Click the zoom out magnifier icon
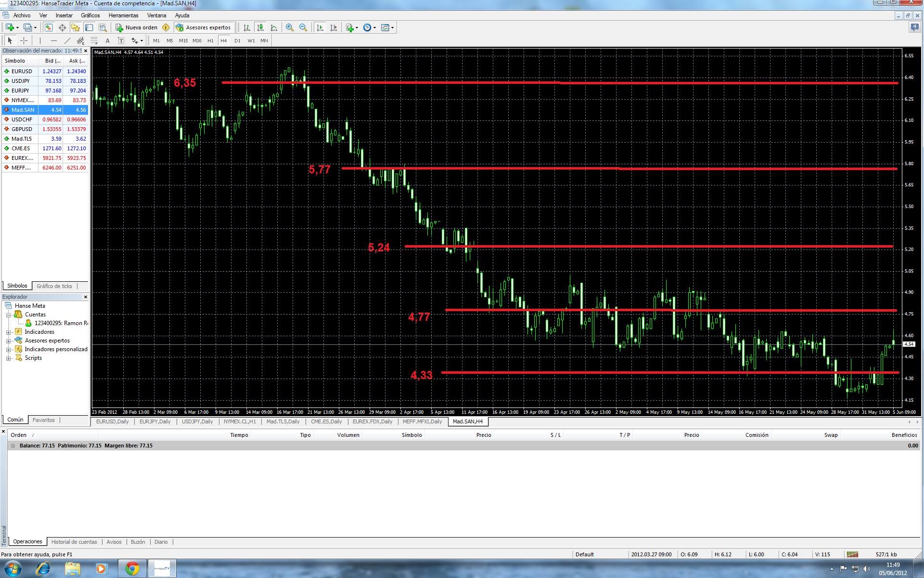Image resolution: width=924 pixels, height=578 pixels. (x=303, y=27)
